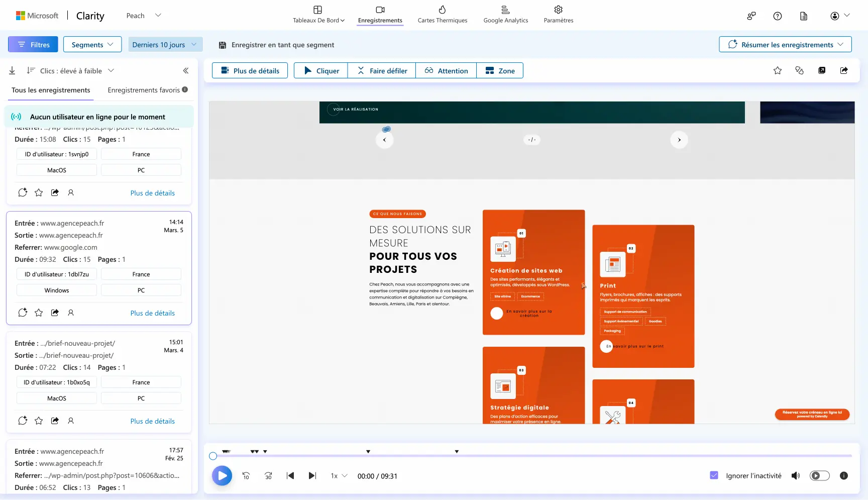Open the documentation page icon
Viewport: 868px width, 500px height.
click(803, 16)
